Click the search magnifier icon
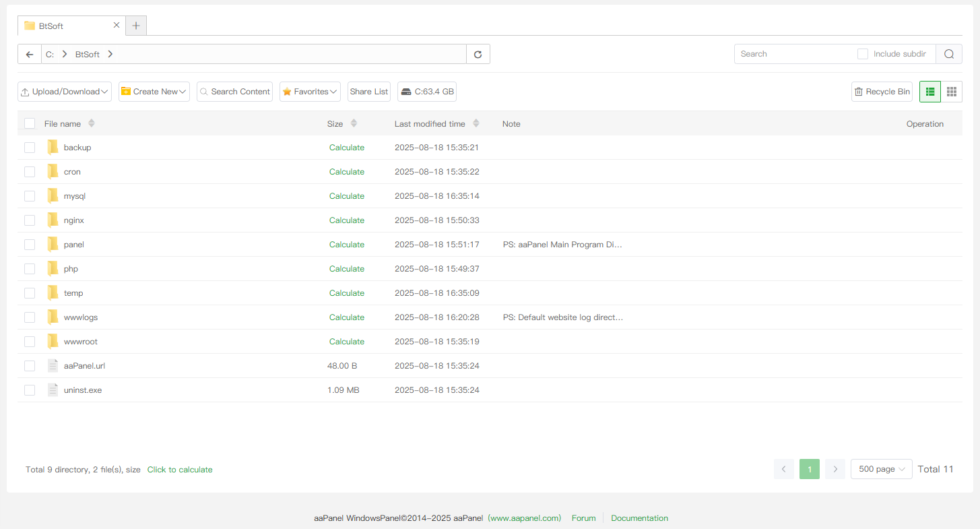This screenshot has width=980, height=529. point(948,55)
